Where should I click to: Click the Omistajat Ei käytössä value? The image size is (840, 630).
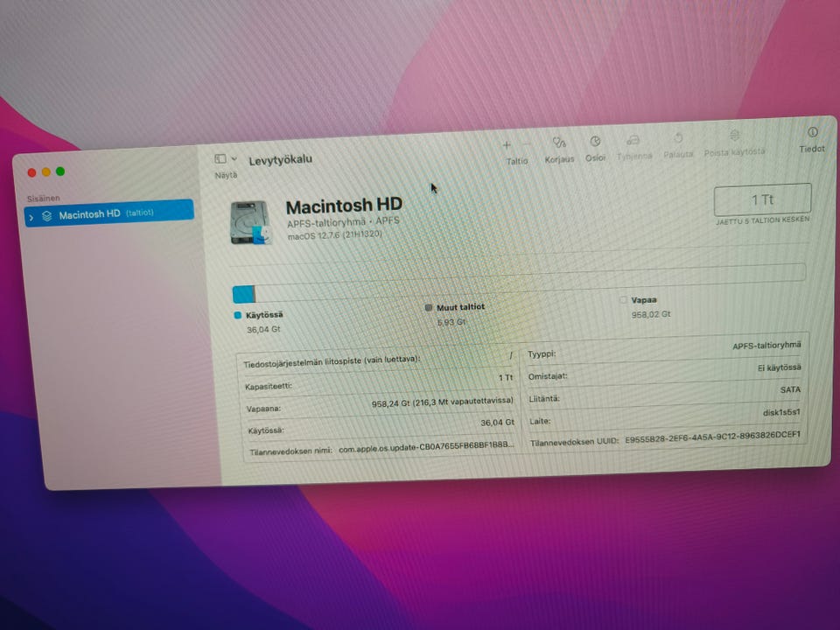pos(779,367)
